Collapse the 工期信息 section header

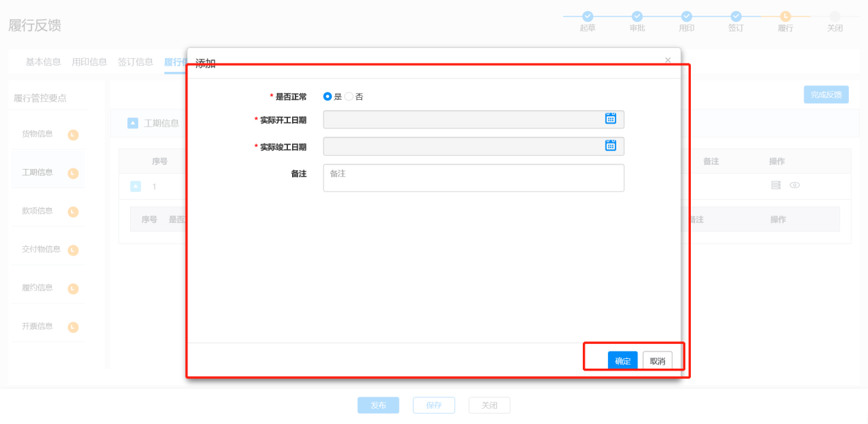133,123
